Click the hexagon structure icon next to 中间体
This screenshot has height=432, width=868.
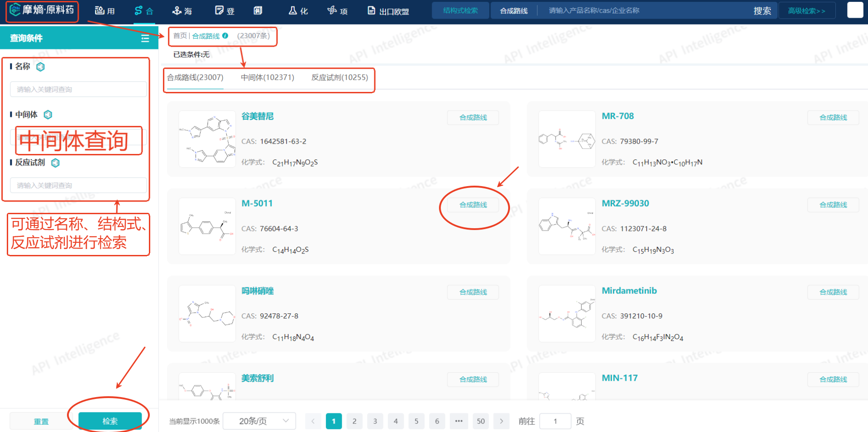48,115
